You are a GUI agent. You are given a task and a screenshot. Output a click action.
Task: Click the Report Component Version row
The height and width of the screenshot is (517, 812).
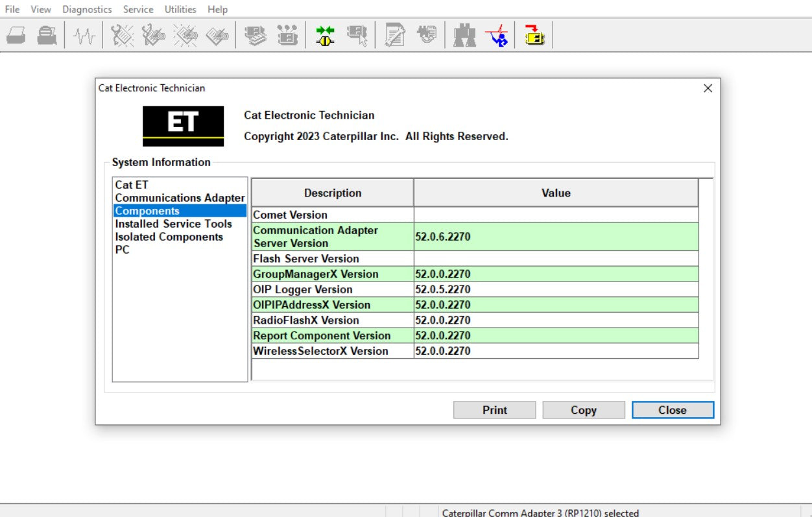click(475, 335)
